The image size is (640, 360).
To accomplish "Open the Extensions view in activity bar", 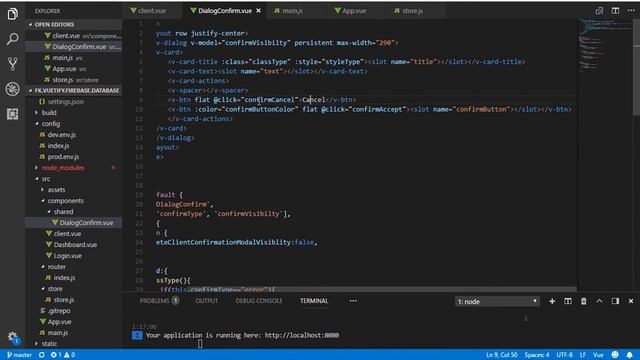I will pyautogui.click(x=12, y=114).
